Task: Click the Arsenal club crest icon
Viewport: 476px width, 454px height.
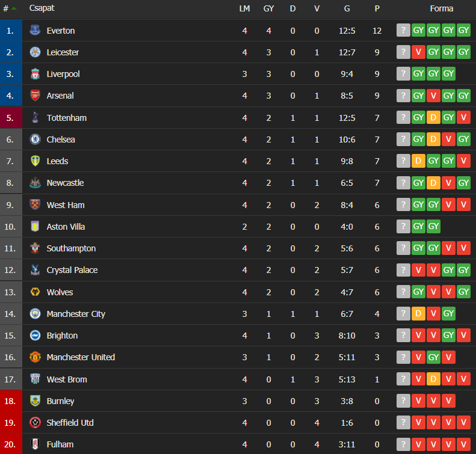Action: tap(36, 96)
